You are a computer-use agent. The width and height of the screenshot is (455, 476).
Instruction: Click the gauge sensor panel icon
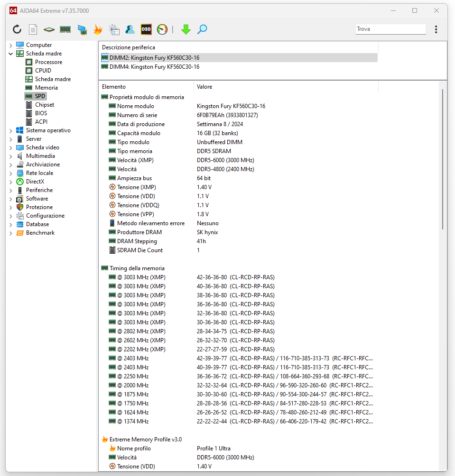[x=162, y=29]
